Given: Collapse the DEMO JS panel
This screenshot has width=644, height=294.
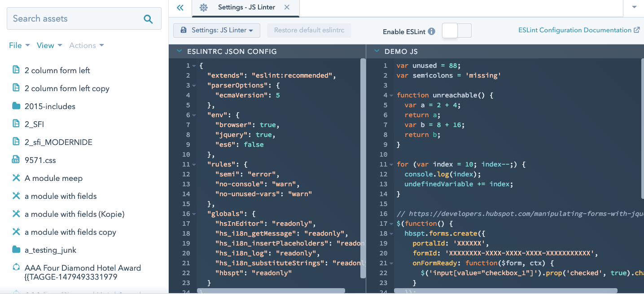Looking at the screenshot, I should coord(377,51).
